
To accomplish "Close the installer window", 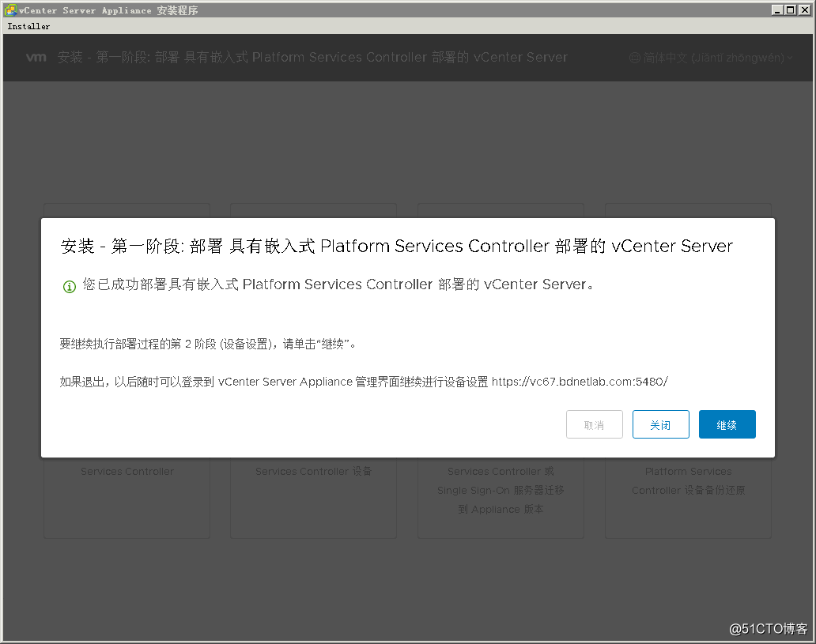I will pyautogui.click(x=805, y=10).
